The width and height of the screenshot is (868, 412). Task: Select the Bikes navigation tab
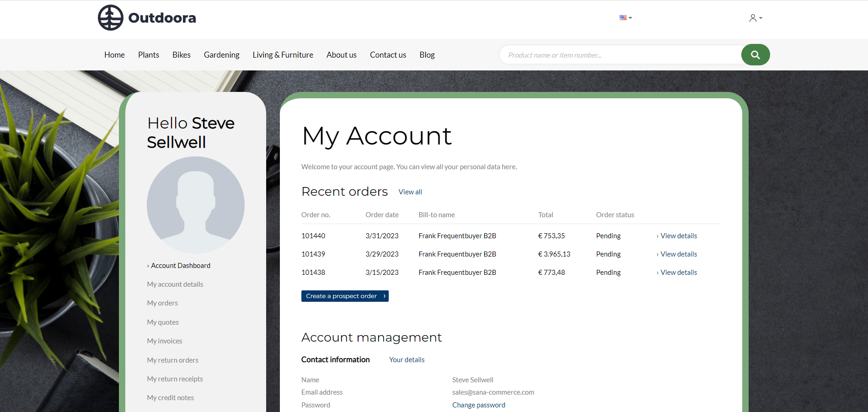tap(182, 54)
